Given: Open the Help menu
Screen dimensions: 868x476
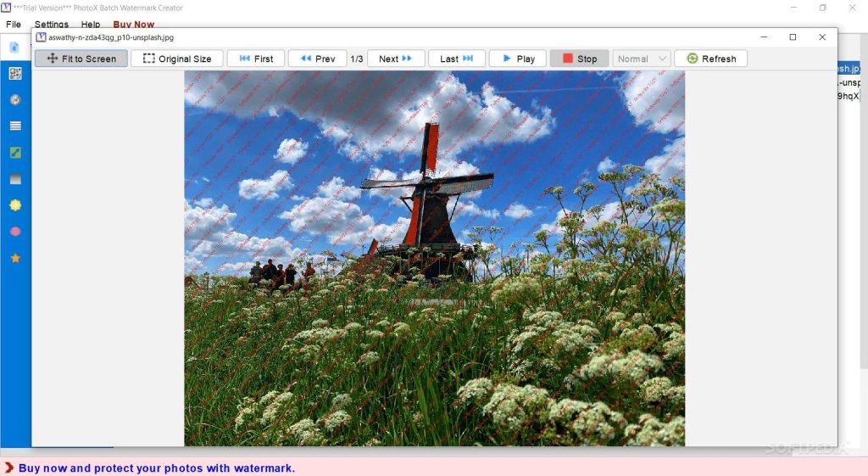Looking at the screenshot, I should click(x=90, y=25).
